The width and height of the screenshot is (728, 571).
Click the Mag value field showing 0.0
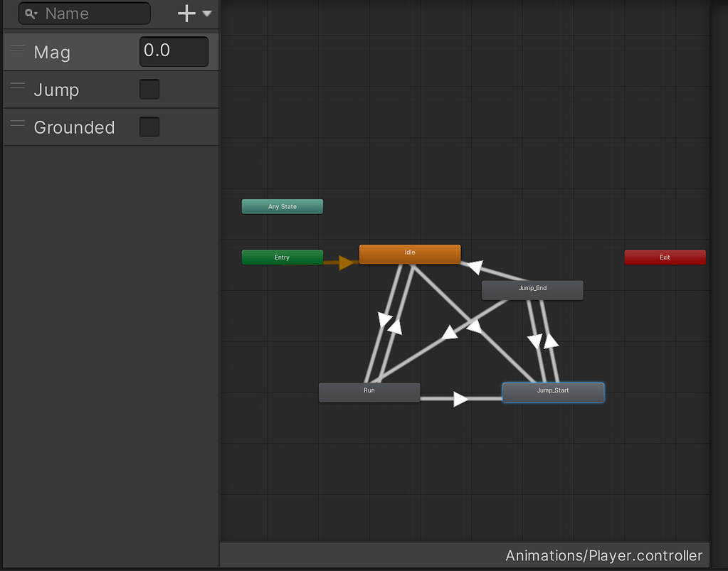tap(173, 51)
